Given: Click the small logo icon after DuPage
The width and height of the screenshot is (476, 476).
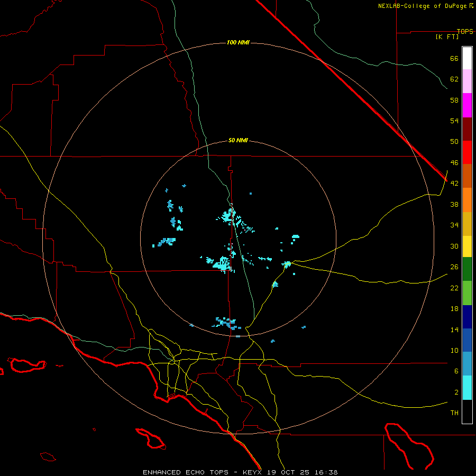Looking at the screenshot, I should (x=471, y=6).
